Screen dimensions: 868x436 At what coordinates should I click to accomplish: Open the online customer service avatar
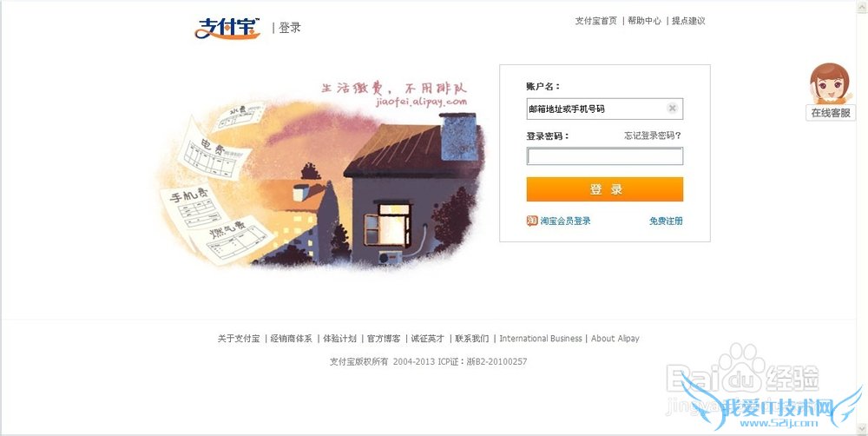(x=829, y=83)
